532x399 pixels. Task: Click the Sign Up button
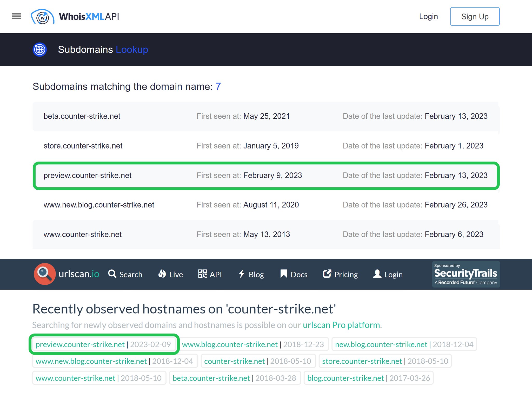pos(475,16)
